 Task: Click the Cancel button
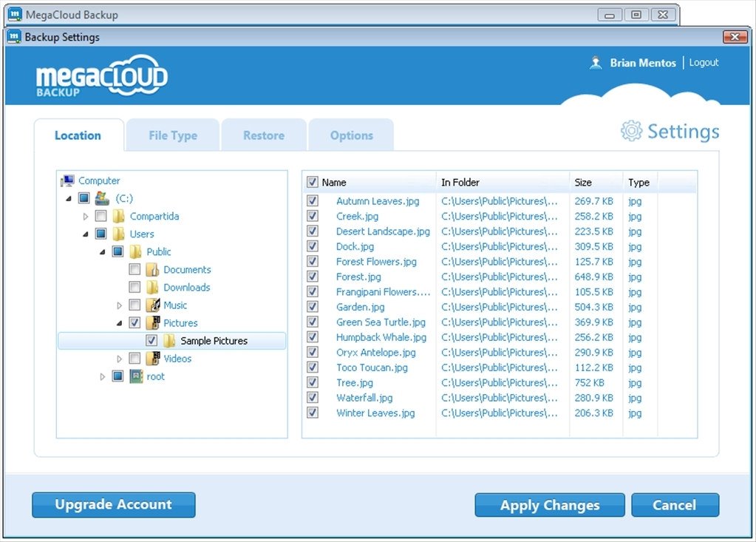coord(675,505)
